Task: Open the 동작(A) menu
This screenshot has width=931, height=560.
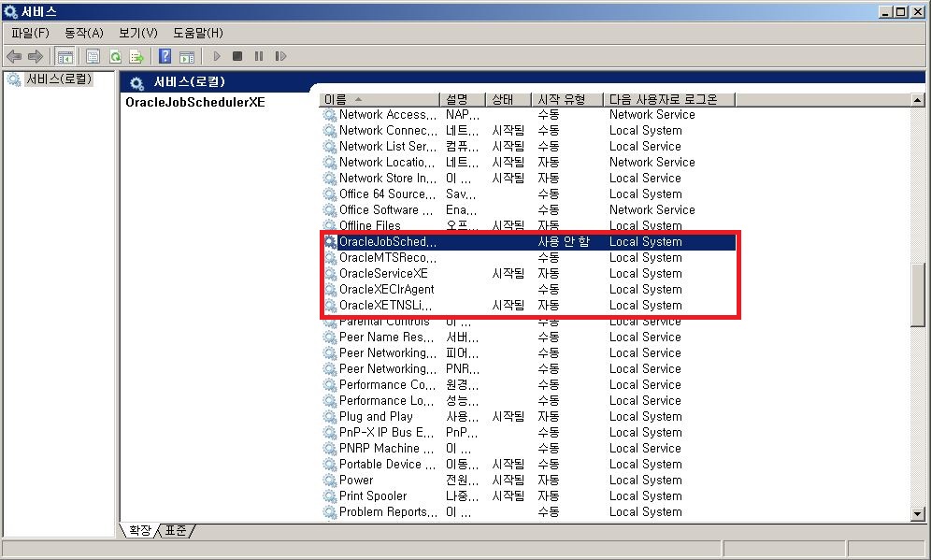Action: tap(84, 33)
